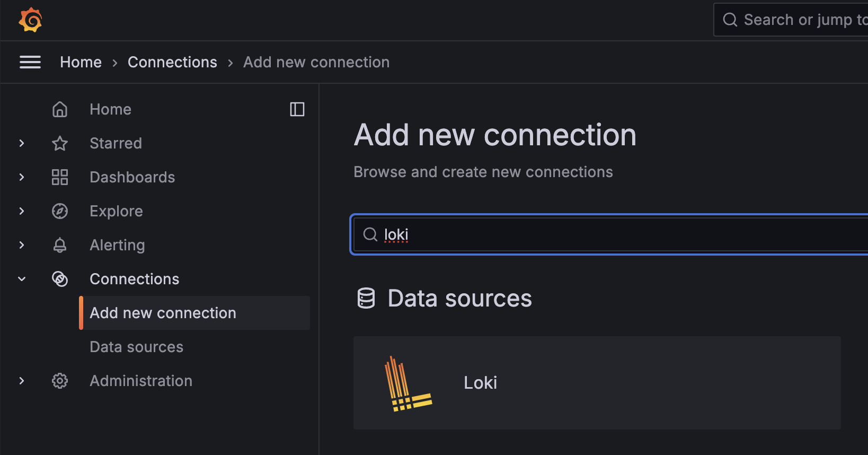Click the Administration gear icon

click(60, 381)
